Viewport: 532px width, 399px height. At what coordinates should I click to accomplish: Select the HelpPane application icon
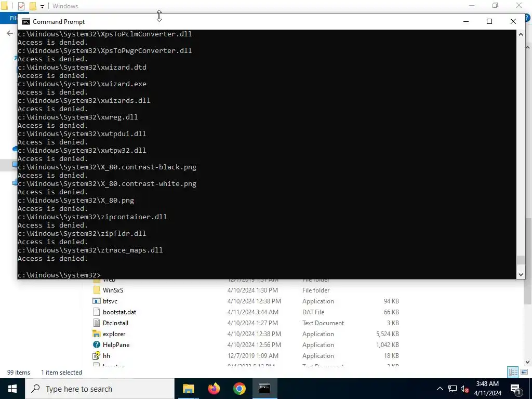point(97,345)
